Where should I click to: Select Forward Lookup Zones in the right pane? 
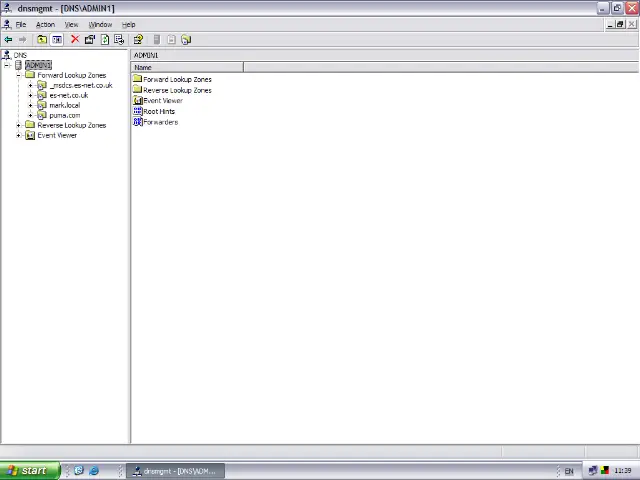pyautogui.click(x=177, y=79)
